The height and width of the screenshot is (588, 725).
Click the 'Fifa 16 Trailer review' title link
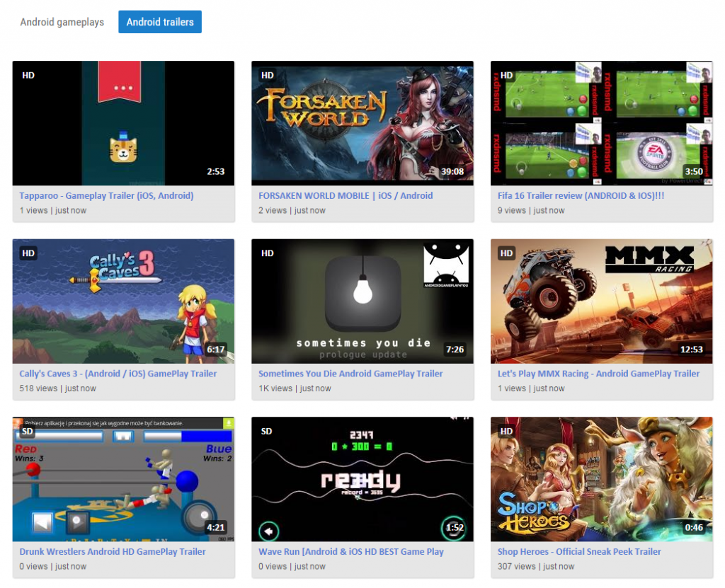581,195
